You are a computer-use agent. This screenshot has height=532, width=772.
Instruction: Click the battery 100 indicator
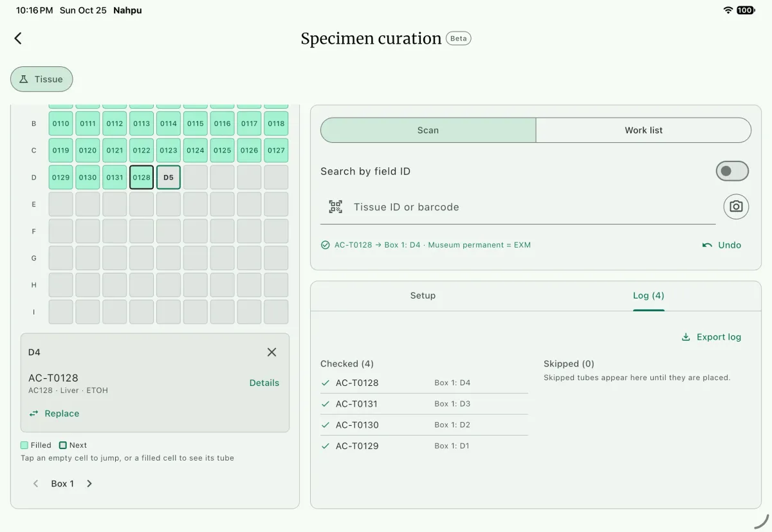746,10
